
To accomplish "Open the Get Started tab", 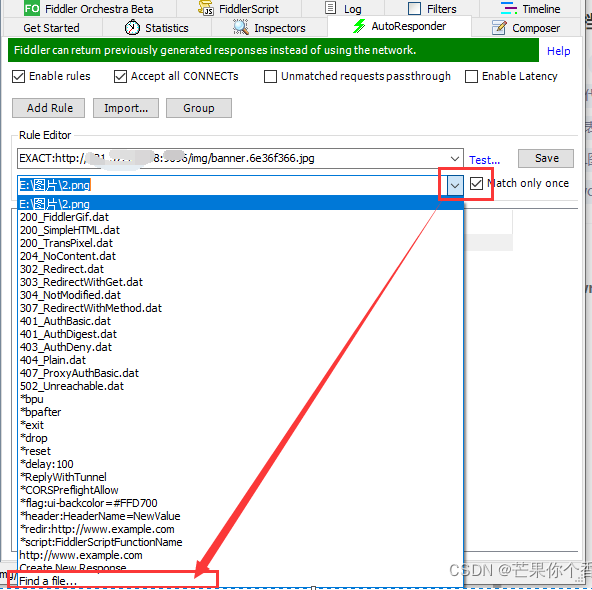I will pyautogui.click(x=52, y=28).
